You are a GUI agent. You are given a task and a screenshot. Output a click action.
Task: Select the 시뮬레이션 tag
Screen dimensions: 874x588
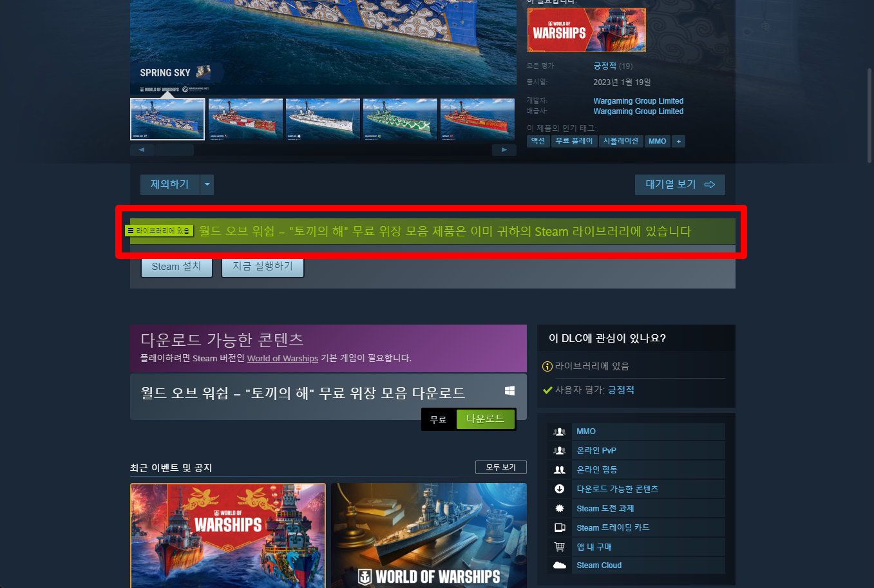[621, 141]
